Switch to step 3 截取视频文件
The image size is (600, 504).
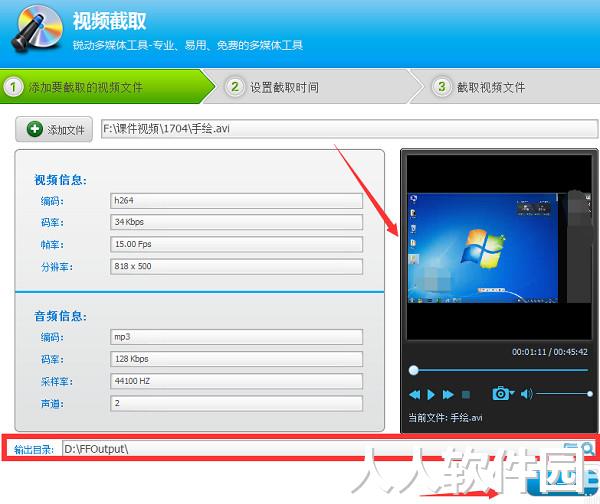point(507,87)
